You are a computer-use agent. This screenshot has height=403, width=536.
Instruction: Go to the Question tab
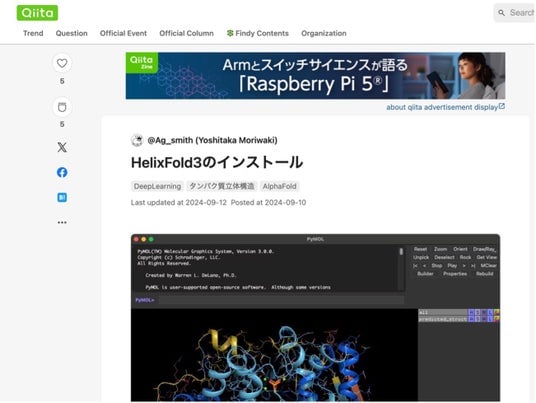coord(71,33)
